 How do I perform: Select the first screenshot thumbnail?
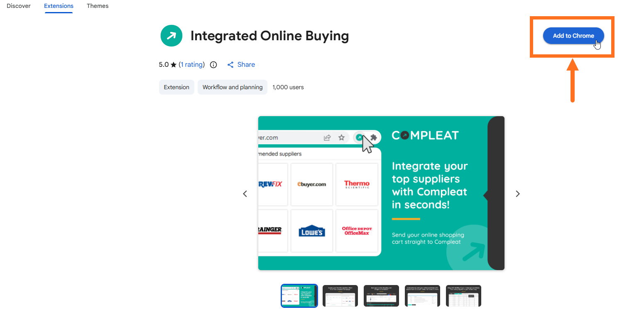(299, 296)
